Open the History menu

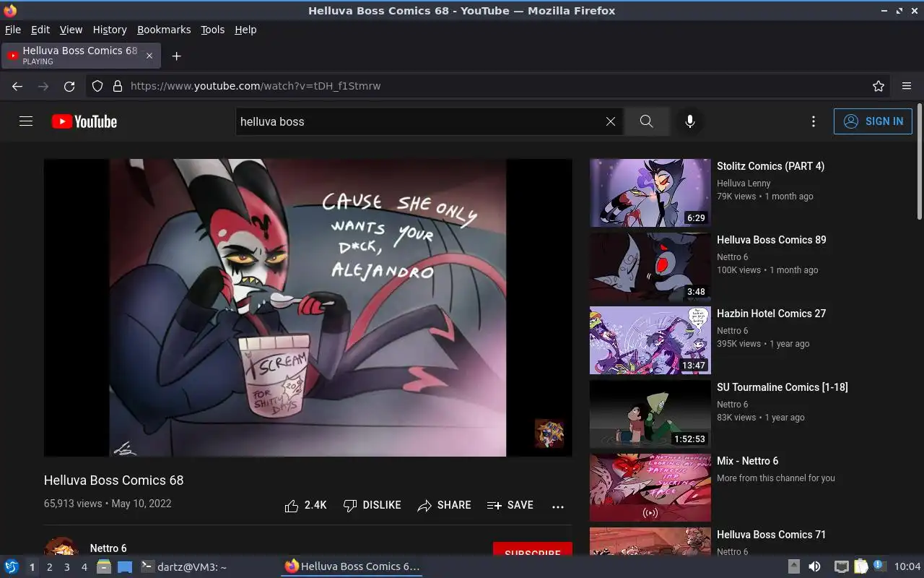(x=110, y=30)
